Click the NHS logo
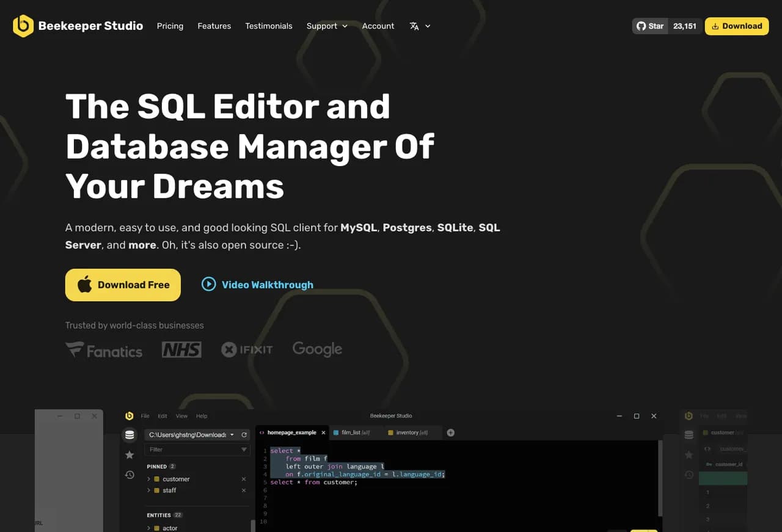 click(x=181, y=349)
